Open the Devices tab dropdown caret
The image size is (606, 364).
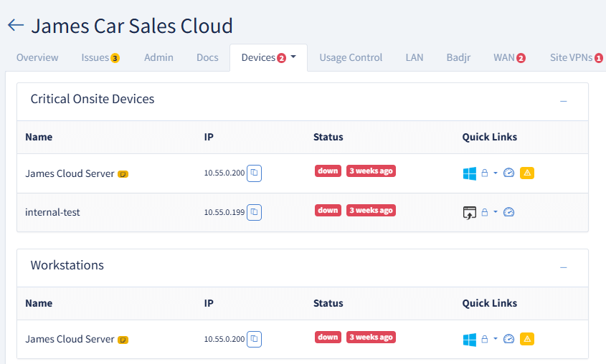[x=293, y=57]
